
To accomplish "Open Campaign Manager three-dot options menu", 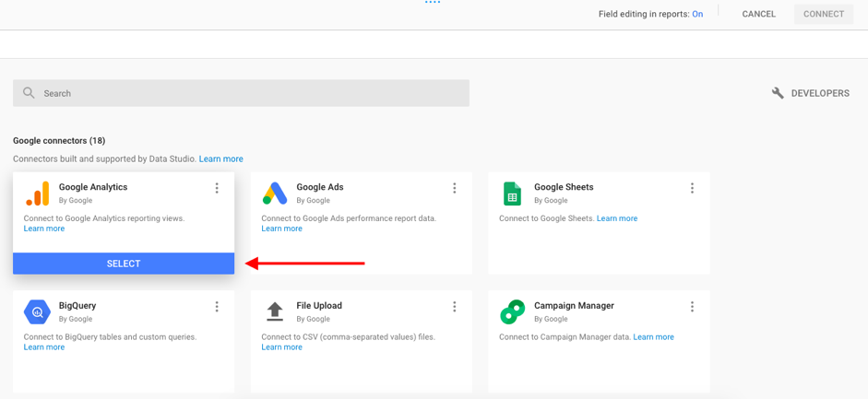I will click(x=692, y=307).
